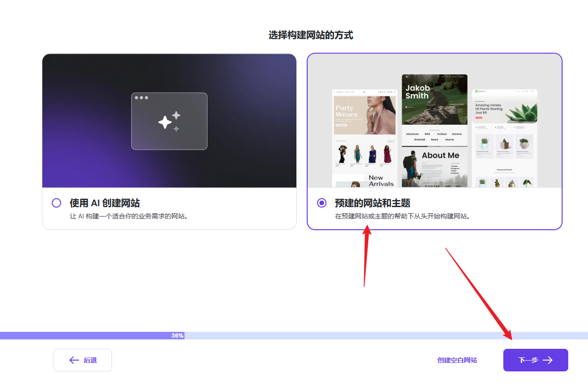Click the 选择构建网站的方式 title
The width and height of the screenshot is (588, 386).
click(311, 35)
